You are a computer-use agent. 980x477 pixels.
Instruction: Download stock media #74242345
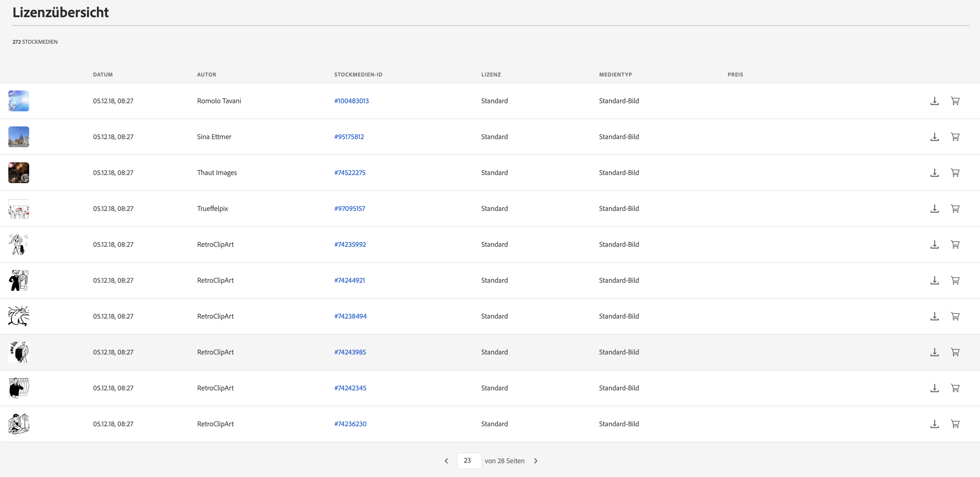click(x=934, y=388)
